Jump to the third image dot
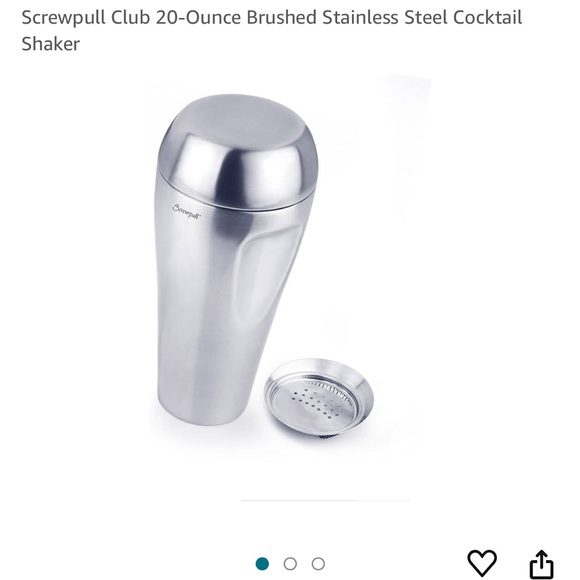 (318, 564)
